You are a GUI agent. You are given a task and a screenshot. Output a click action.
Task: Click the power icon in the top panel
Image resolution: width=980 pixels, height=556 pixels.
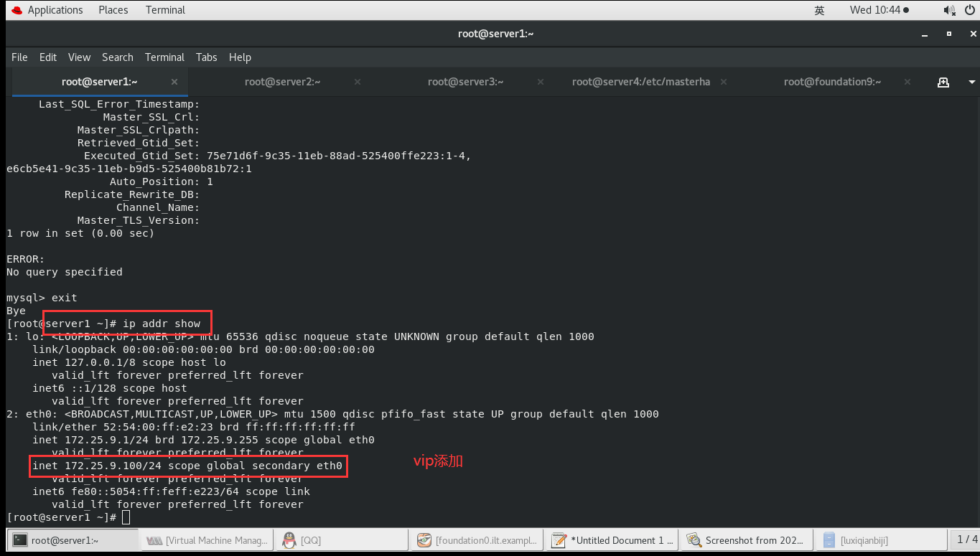tap(969, 10)
